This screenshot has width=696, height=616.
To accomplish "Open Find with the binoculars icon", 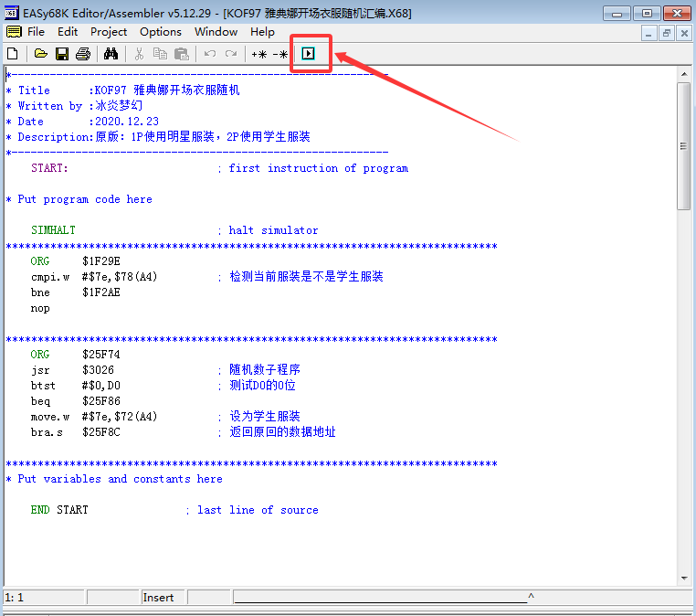I will pos(111,54).
